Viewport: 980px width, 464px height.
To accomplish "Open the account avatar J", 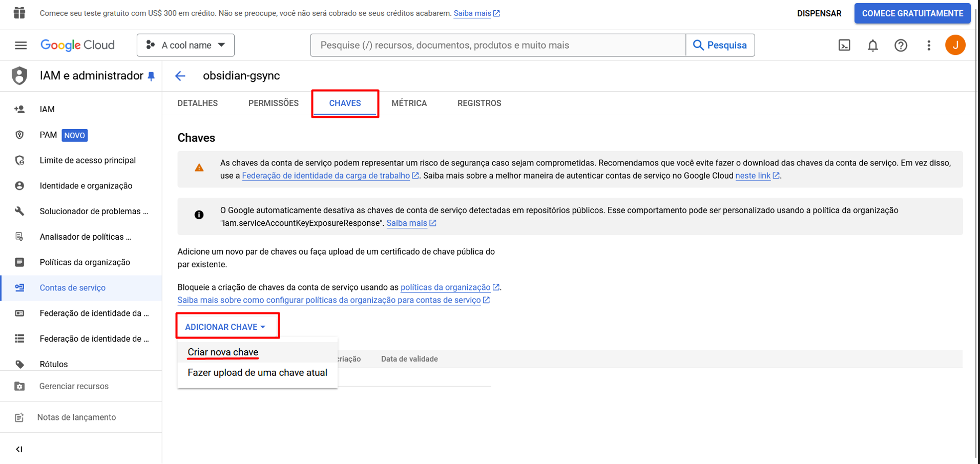I will (955, 45).
